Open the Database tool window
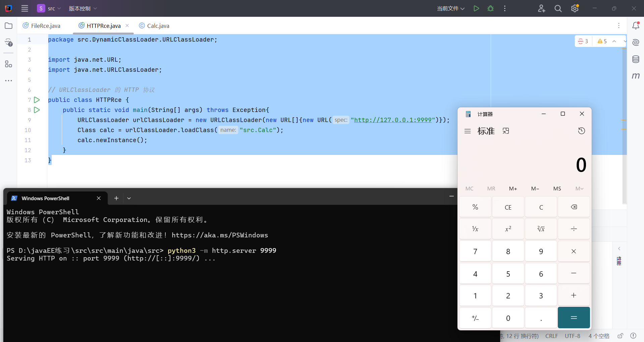 tap(636, 59)
